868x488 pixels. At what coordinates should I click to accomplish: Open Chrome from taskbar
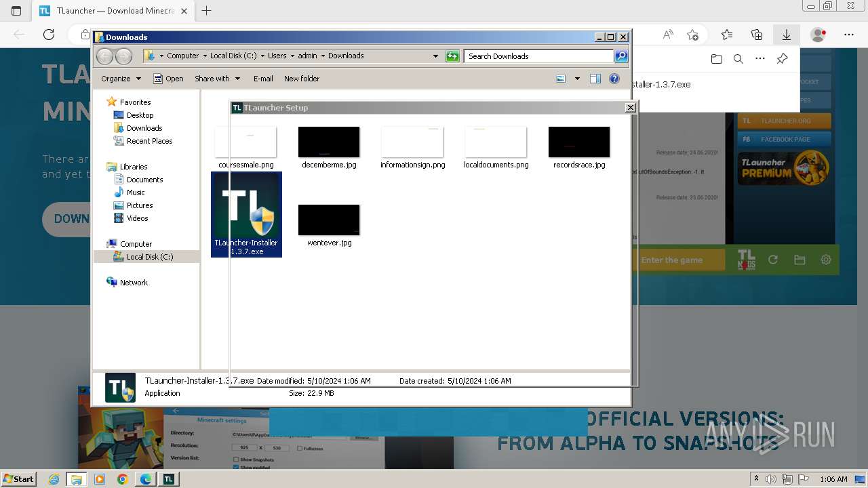[x=122, y=479]
